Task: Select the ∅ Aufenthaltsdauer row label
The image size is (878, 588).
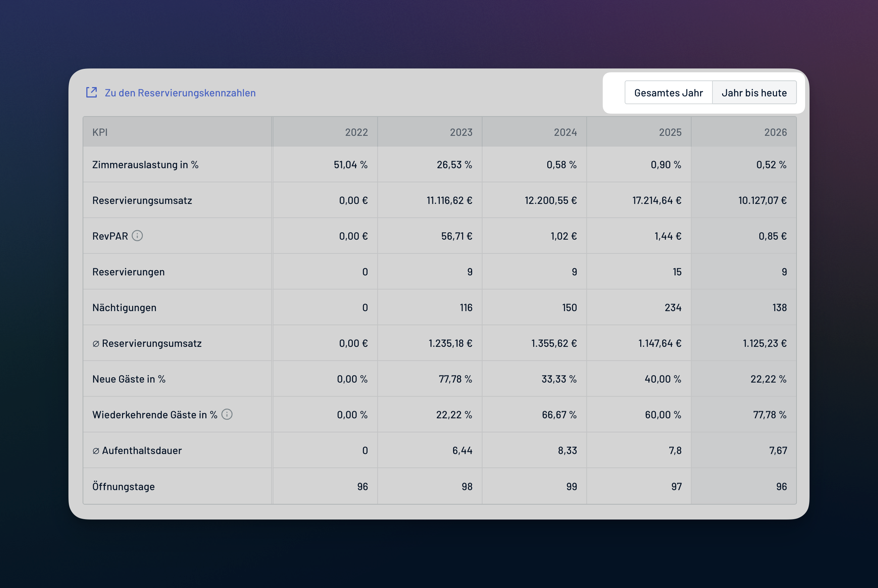Action: coord(137,450)
